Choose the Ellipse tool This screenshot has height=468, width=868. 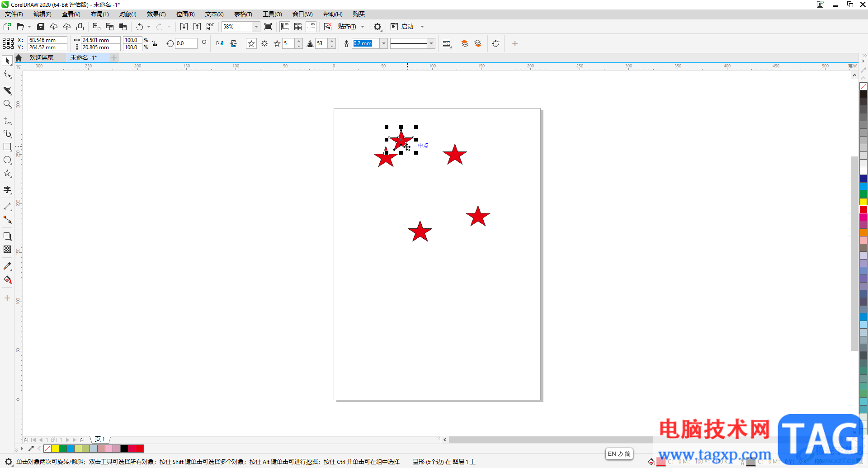pos(7,160)
